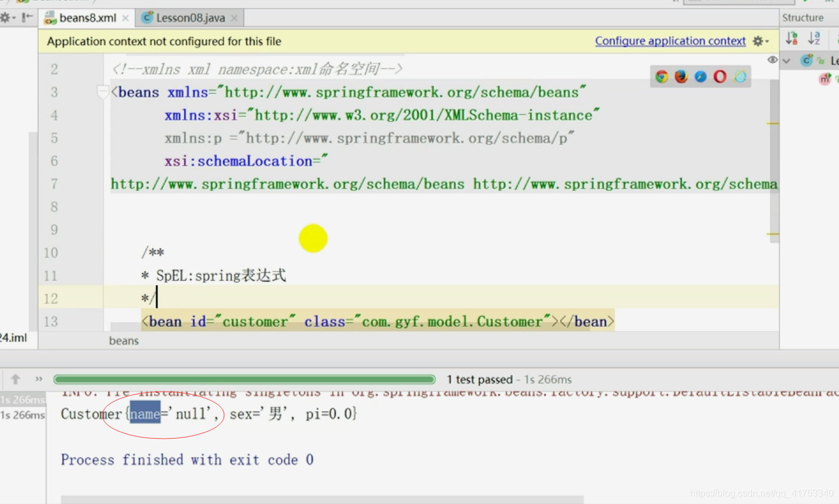
Task: Click the XML comment on line 2
Action: [257, 69]
